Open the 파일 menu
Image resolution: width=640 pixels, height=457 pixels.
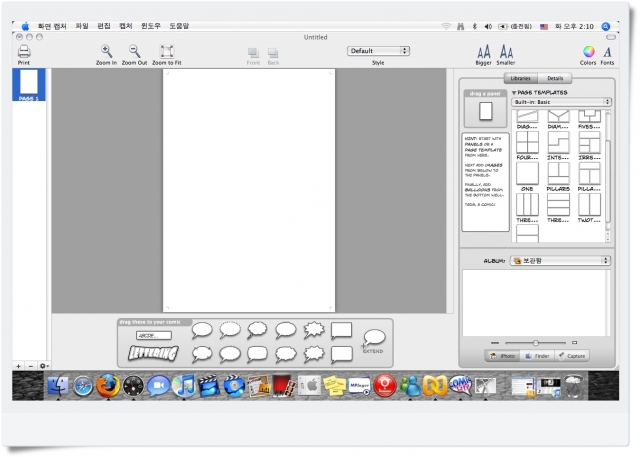(82, 26)
